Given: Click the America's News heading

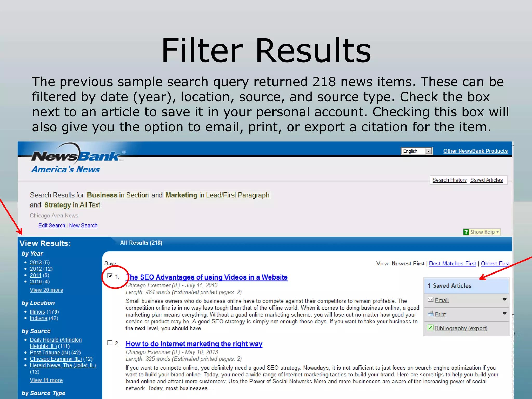Looking at the screenshot, I should (x=65, y=169).
